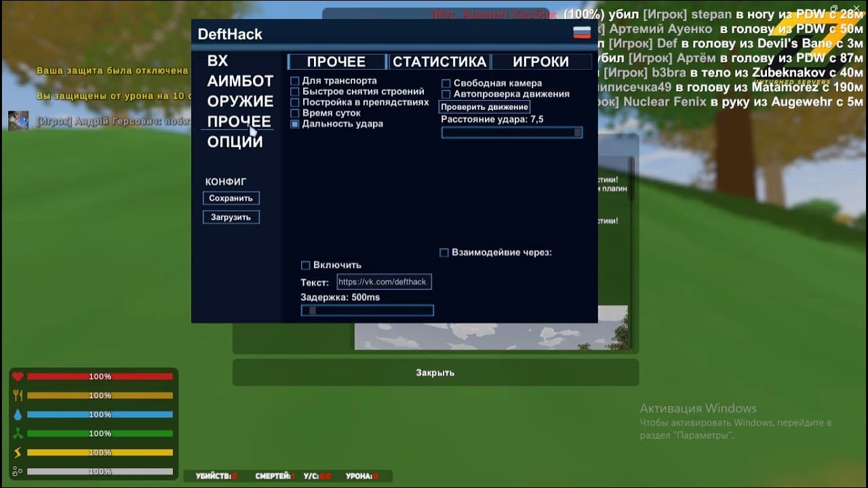Switch to the СТАТИСТИКА tab

(x=439, y=62)
